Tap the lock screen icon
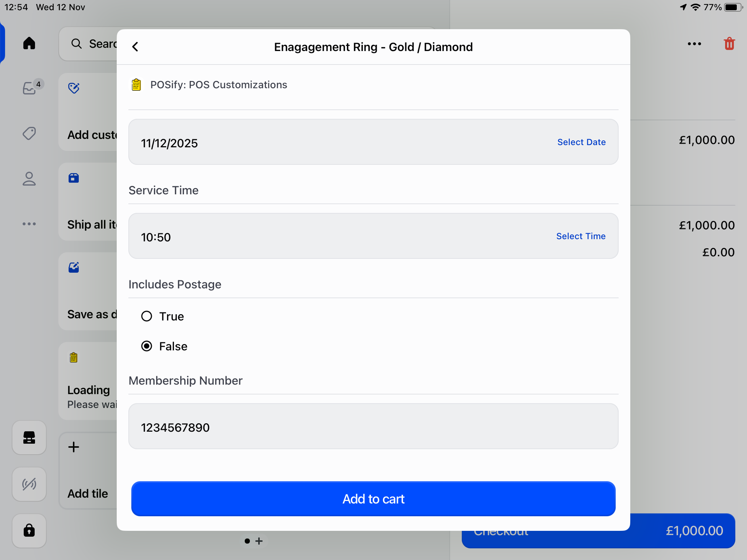The image size is (747, 560). click(x=29, y=530)
